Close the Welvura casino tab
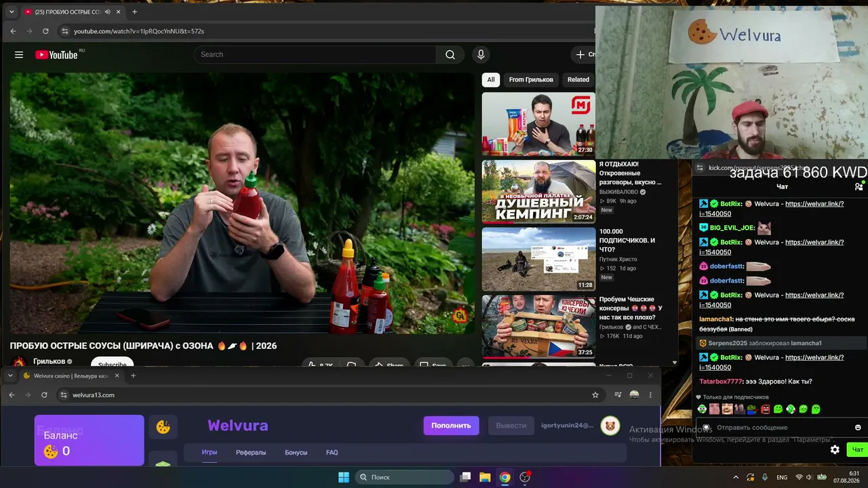This screenshot has width=868, height=488. [117, 375]
